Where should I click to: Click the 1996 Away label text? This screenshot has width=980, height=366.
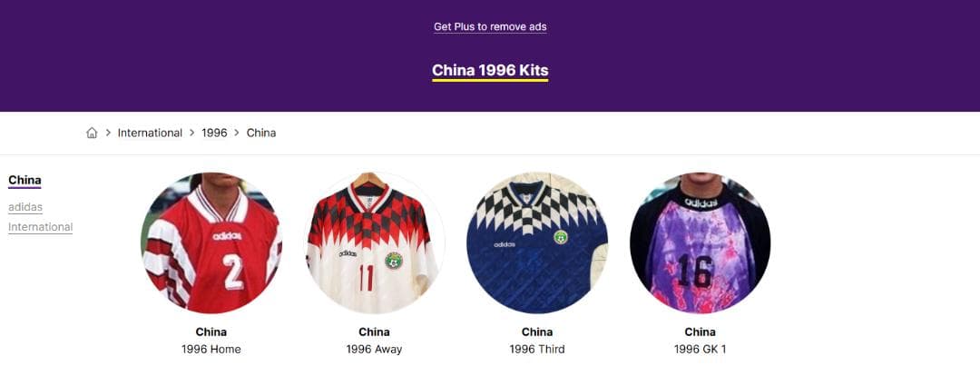click(375, 349)
